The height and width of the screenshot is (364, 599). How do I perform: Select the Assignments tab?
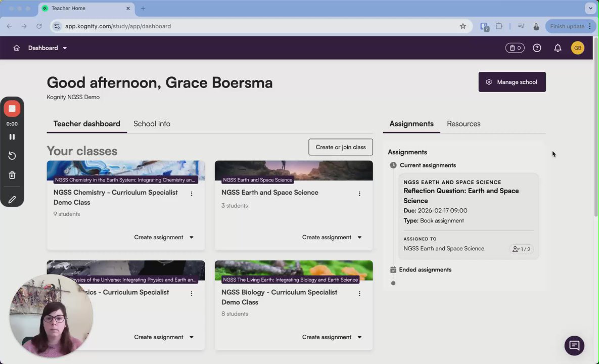[x=411, y=124]
